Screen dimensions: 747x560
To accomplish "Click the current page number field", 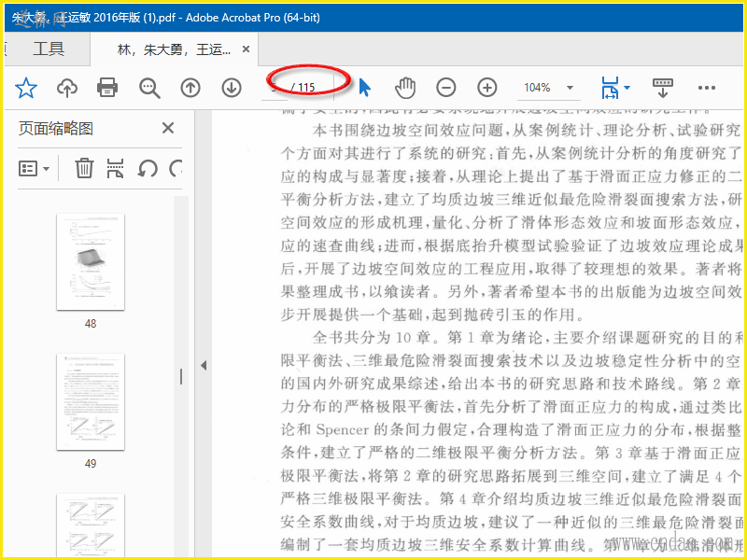I will tap(275, 88).
